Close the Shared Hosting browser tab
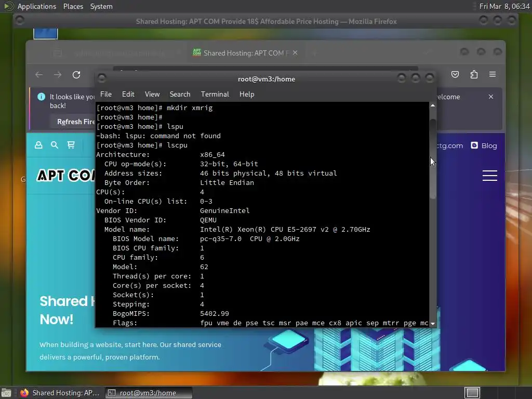 tap(295, 53)
